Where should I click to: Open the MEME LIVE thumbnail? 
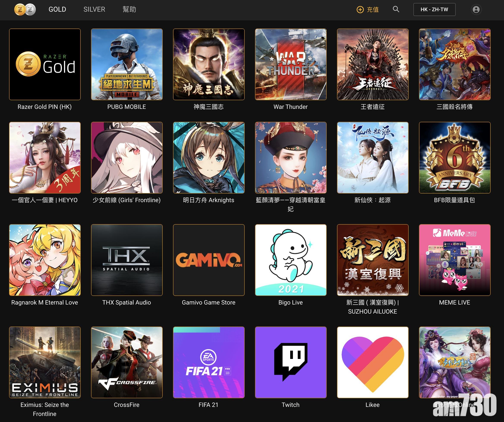[x=454, y=260]
